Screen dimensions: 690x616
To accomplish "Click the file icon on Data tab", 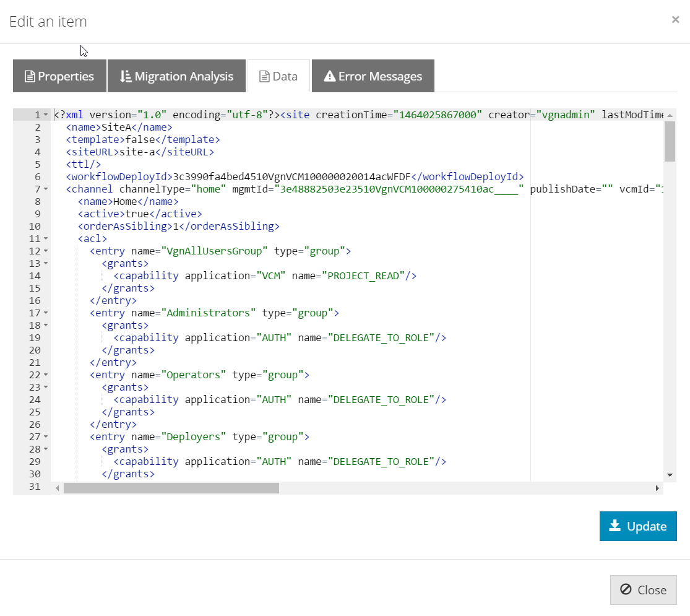I will (264, 77).
